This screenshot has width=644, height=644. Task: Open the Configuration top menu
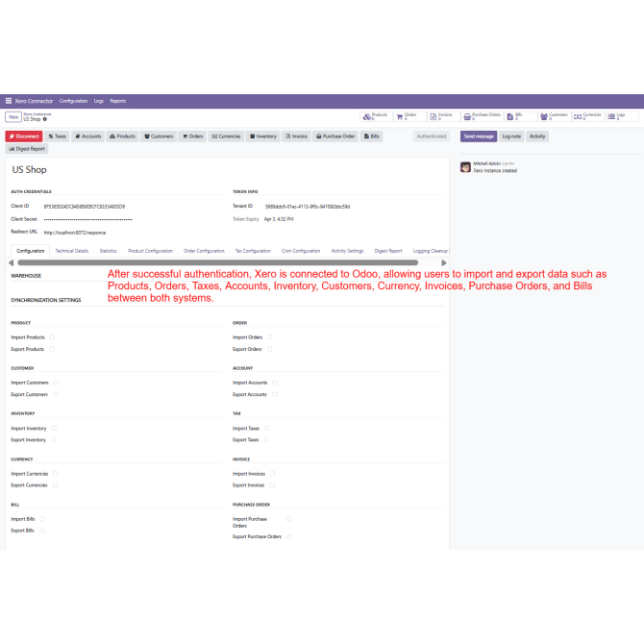click(x=73, y=101)
